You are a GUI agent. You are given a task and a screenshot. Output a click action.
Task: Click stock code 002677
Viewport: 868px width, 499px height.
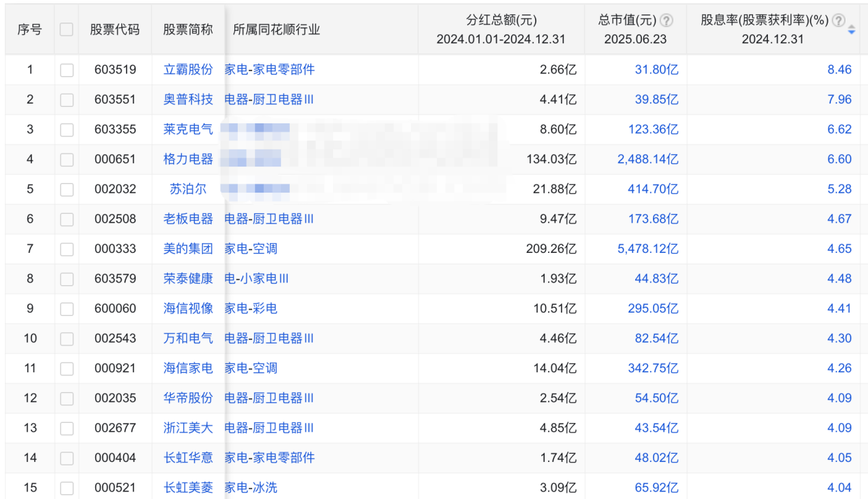(x=115, y=428)
